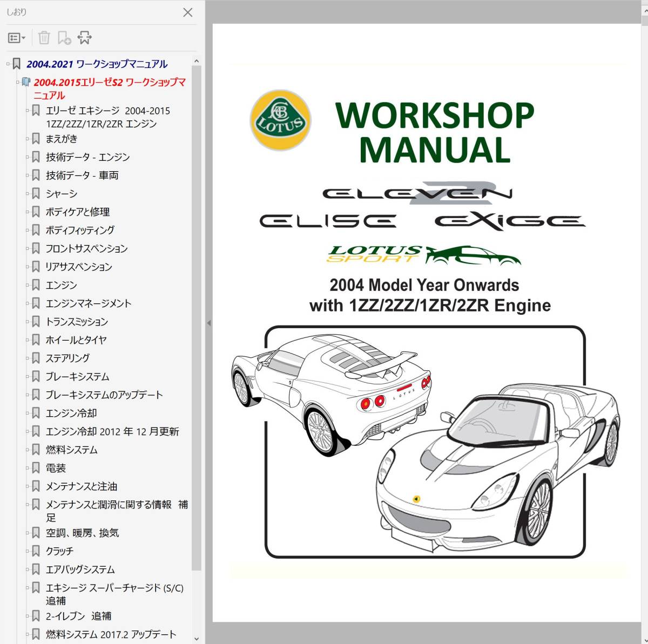Go to メンテナンスと注油 bookmark
648x644 pixels.
point(82,486)
